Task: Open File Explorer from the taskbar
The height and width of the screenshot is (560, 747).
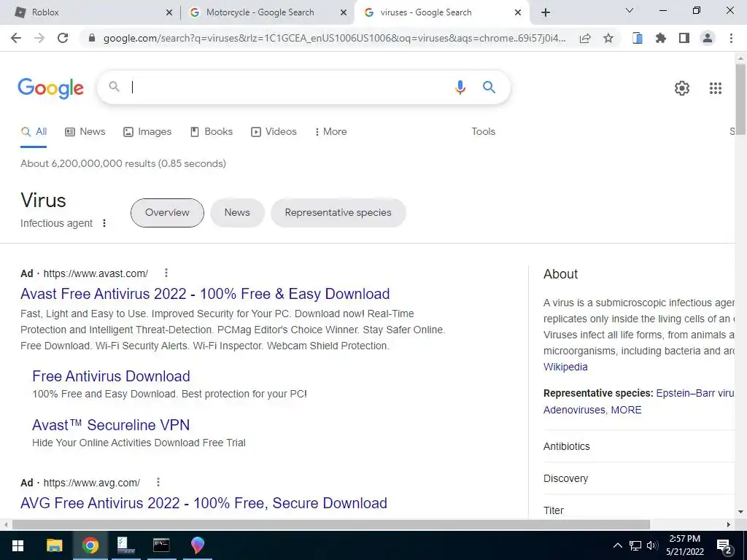Action: (54, 545)
